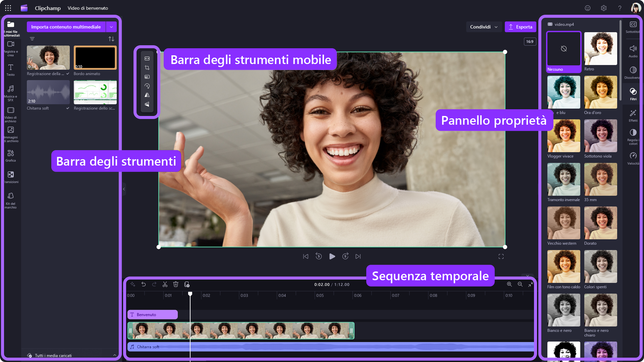Play the video preview
644x362 pixels.
pos(332,256)
